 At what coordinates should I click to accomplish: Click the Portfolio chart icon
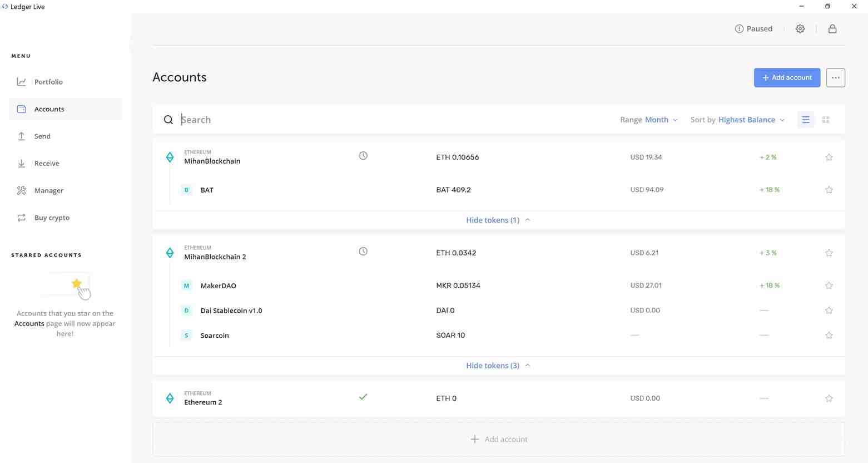[21, 82]
